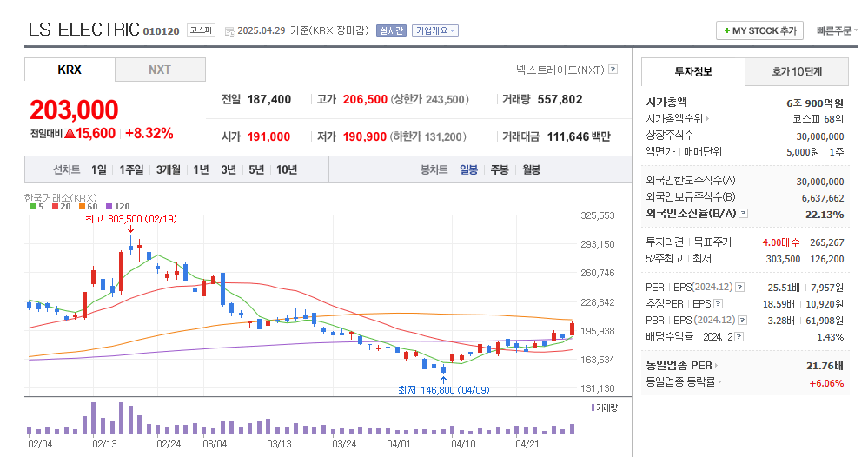Switch to the KRX tab
Screen dimensions: 868x457
tap(70, 70)
